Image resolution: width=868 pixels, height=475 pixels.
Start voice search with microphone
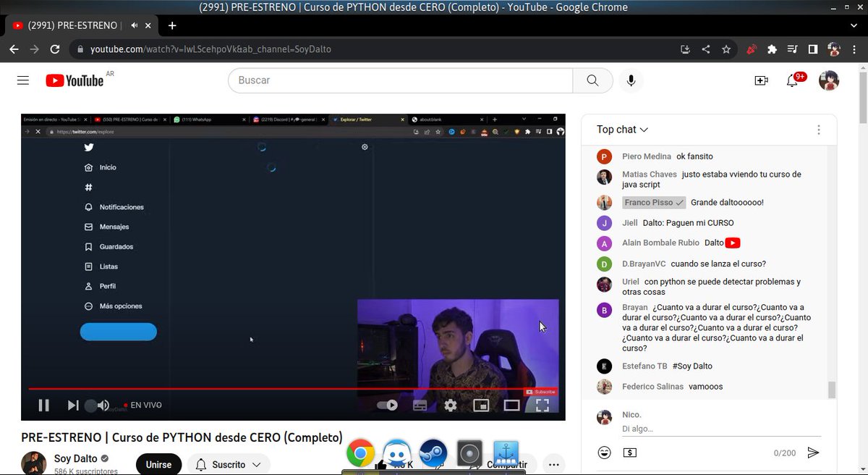tap(631, 80)
